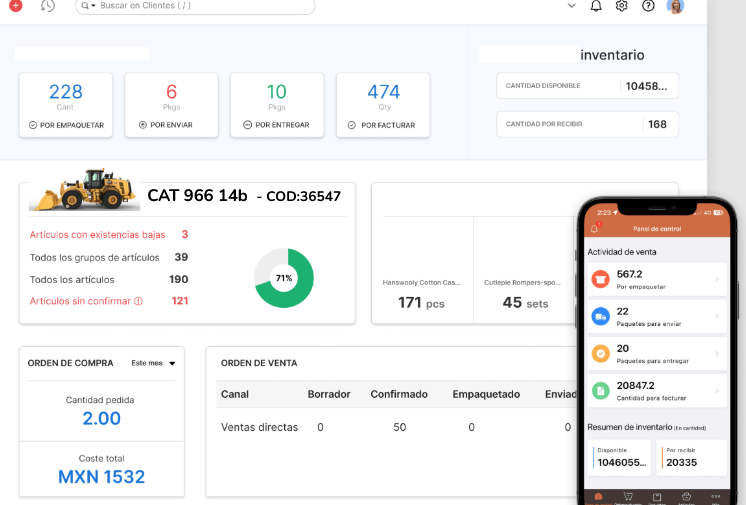Click the red plus quick-create icon
Screen dimensions: 746x505
15,6
